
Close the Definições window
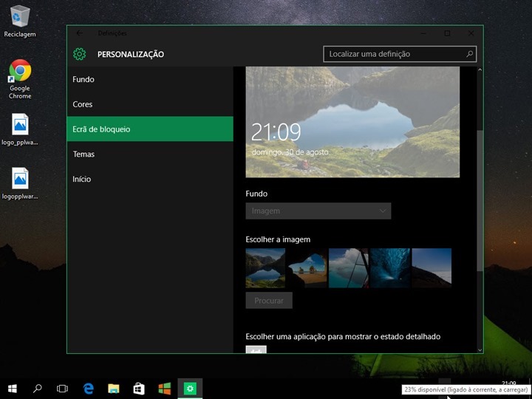tap(471, 33)
